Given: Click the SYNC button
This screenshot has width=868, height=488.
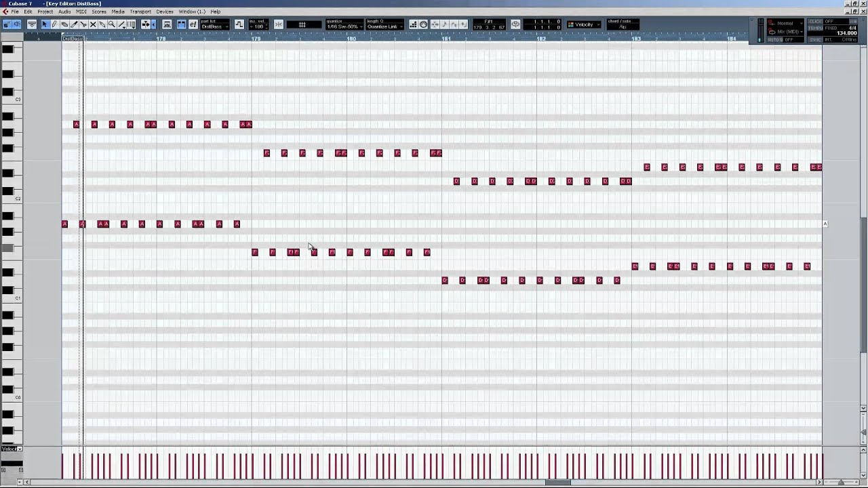Looking at the screenshot, I should [815, 39].
